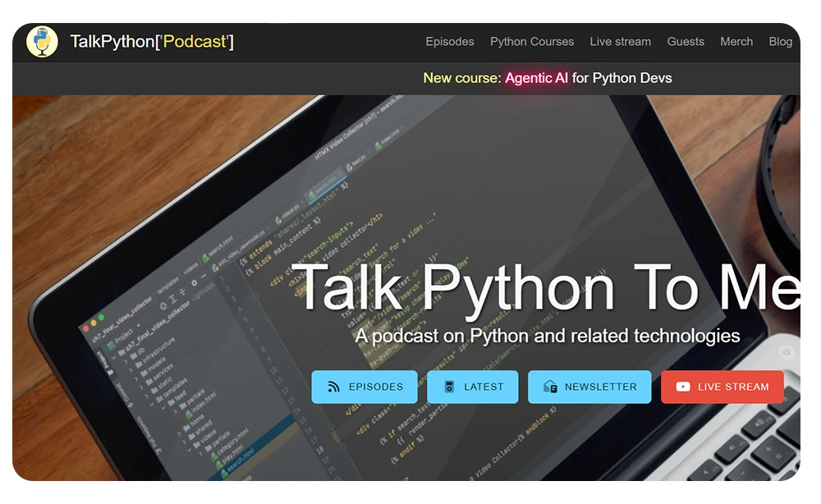The width and height of the screenshot is (821, 504).
Task: Go to Python Courses in navbar
Action: [532, 41]
